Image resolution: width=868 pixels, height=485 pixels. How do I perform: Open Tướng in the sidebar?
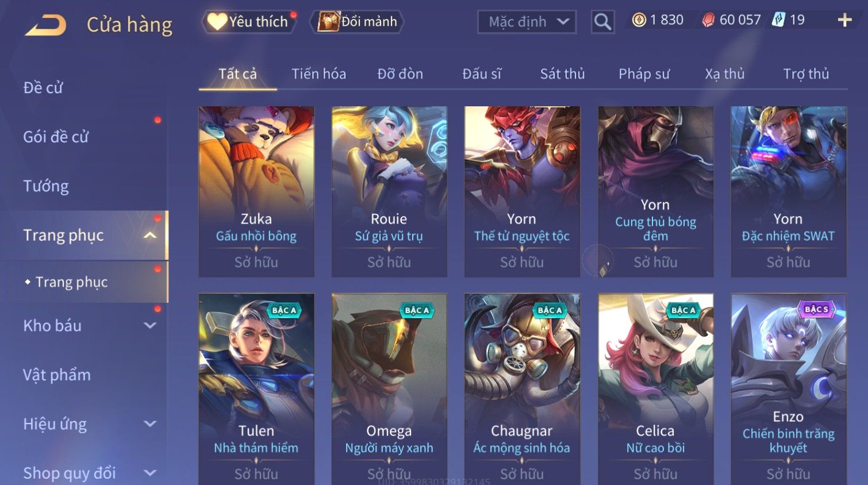pos(46,186)
